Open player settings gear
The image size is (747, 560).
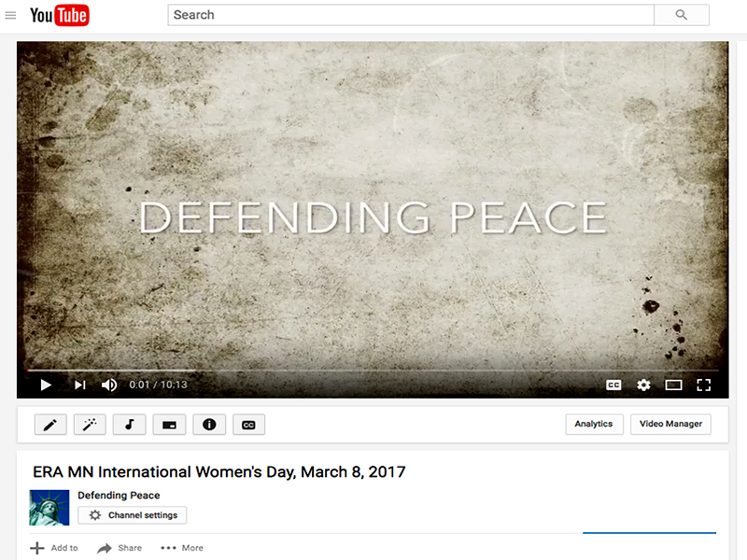point(643,385)
